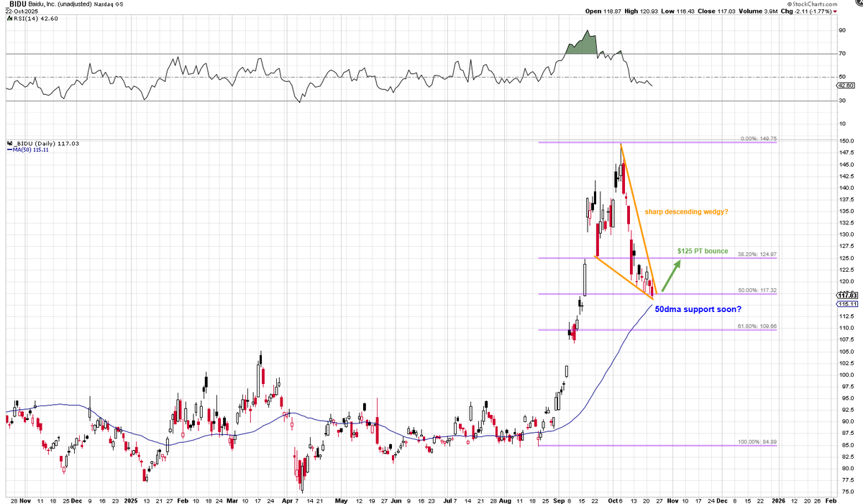Click the BIDU (Daily) 117.03 price legend
Screen dimensions: 863x504
pyautogui.click(x=45, y=144)
